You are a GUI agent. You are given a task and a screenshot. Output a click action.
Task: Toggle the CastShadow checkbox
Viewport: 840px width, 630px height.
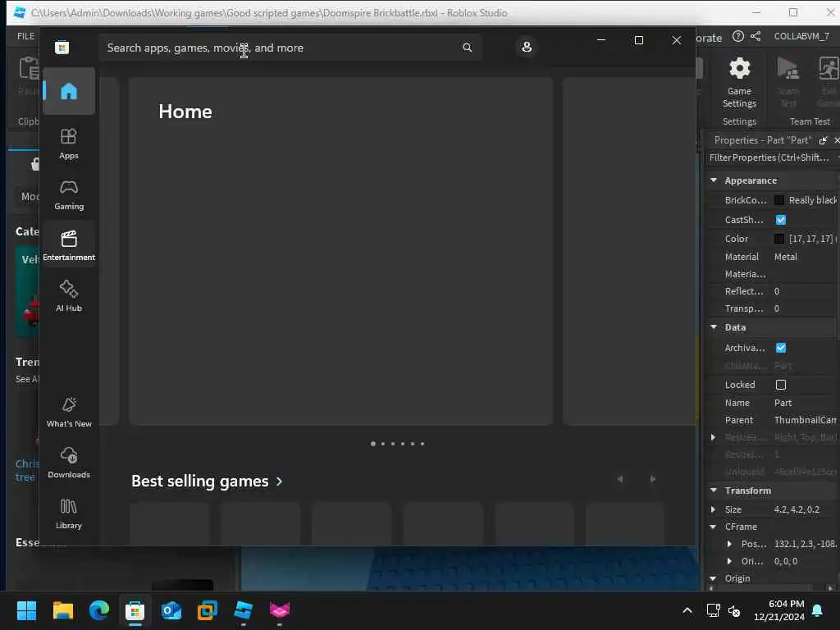[781, 220]
